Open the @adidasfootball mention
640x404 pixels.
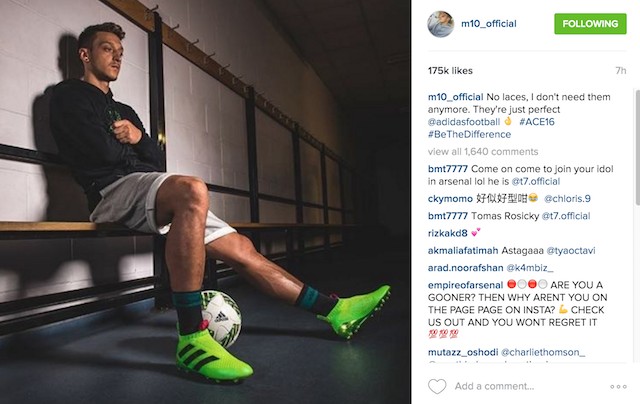[464, 122]
